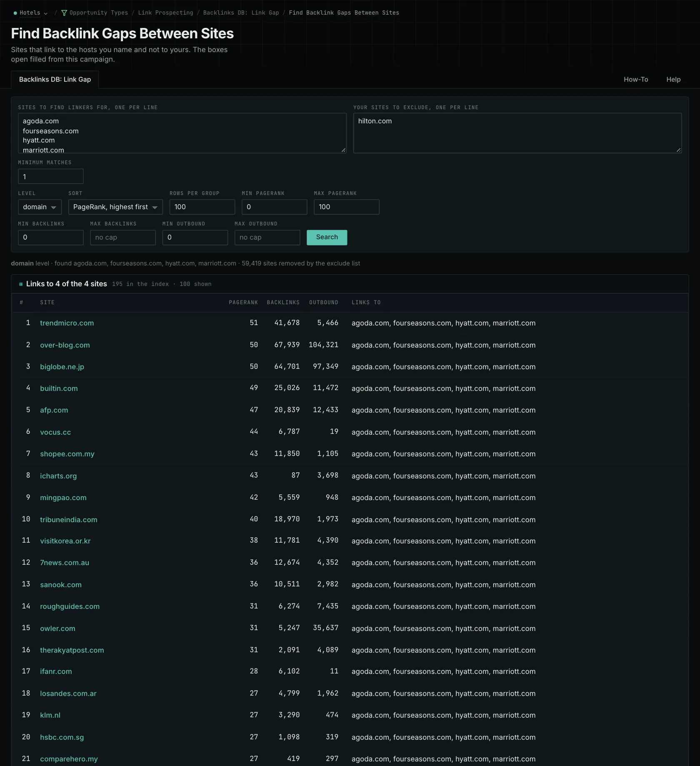The image size is (700, 766).
Task: Open 7news.com.au site link
Action: click(x=65, y=563)
